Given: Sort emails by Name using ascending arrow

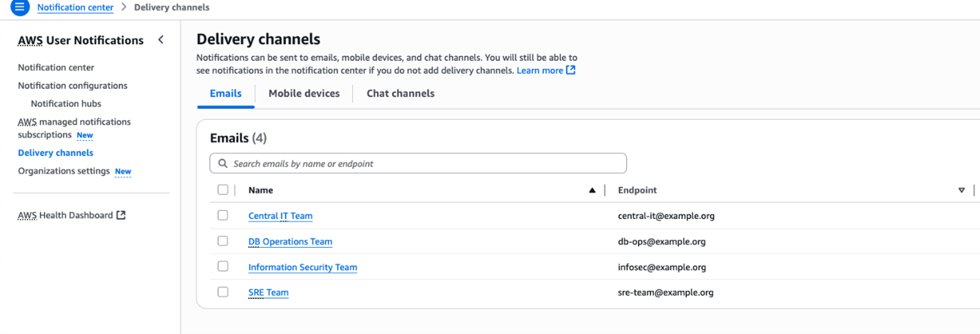Looking at the screenshot, I should pos(592,190).
